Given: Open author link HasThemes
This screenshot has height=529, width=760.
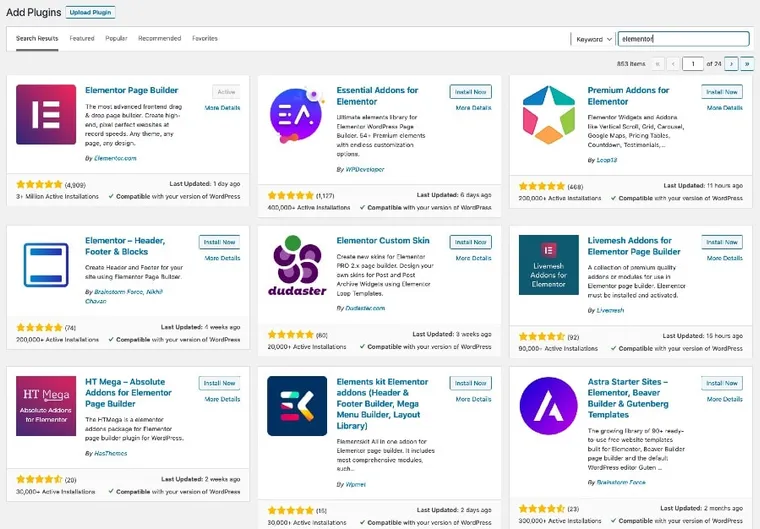Looking at the screenshot, I should (111, 453).
